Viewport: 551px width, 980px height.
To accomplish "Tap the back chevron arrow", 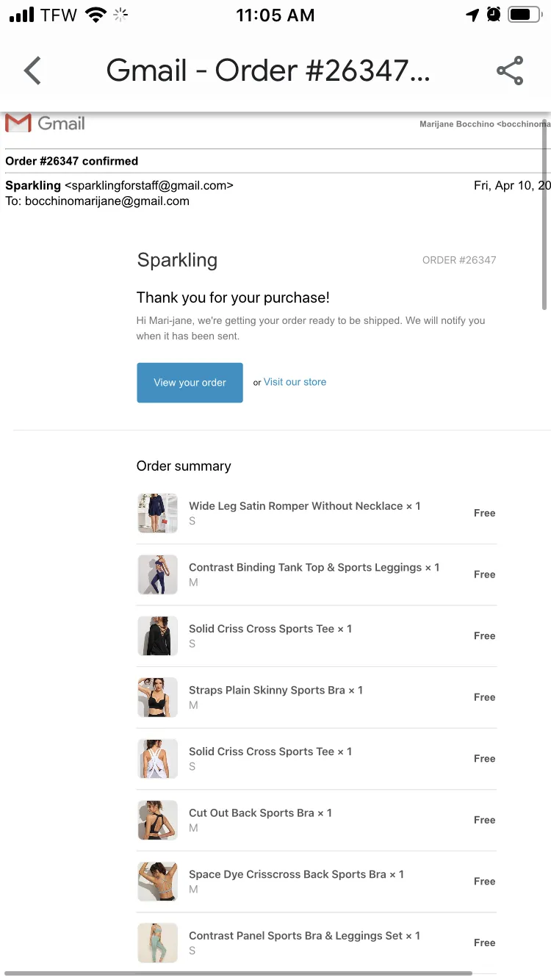I will (32, 71).
